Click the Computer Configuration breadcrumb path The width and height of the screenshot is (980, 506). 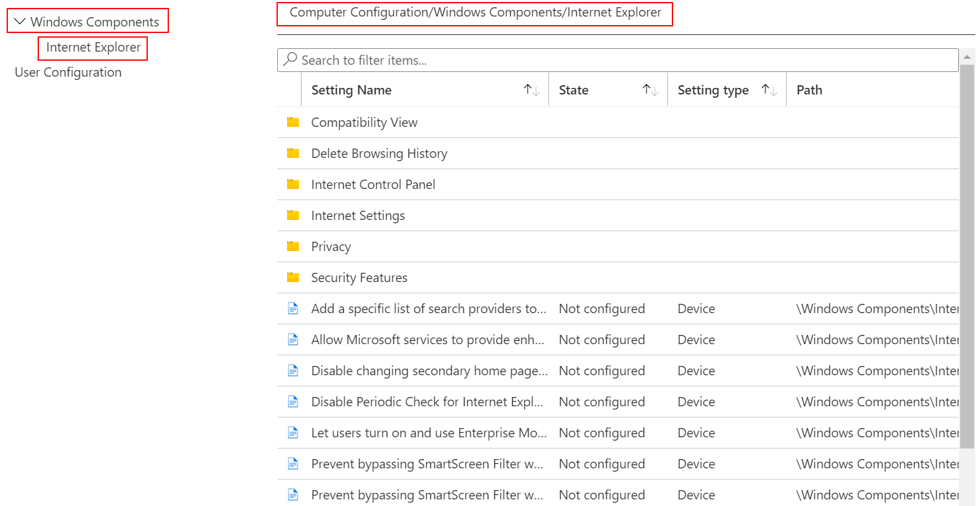tap(475, 13)
